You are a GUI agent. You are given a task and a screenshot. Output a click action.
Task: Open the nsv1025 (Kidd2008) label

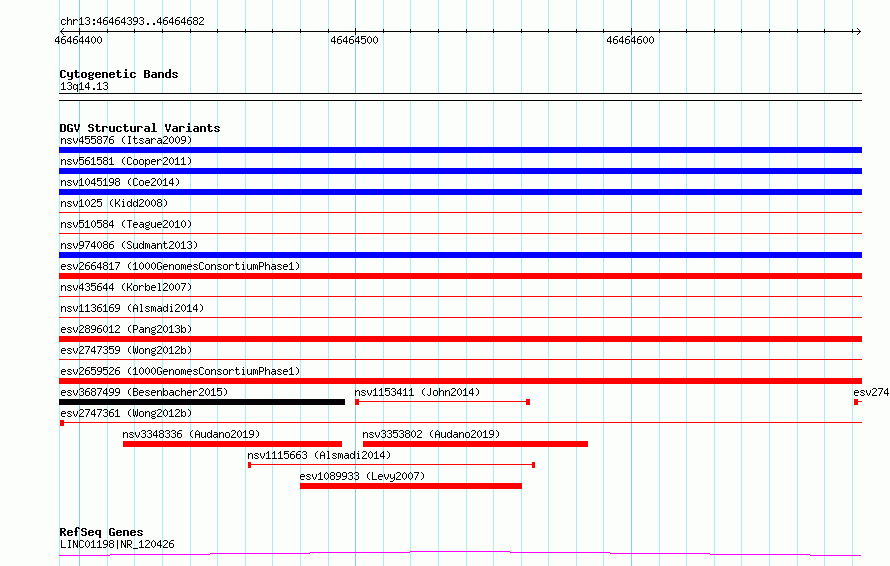click(114, 203)
